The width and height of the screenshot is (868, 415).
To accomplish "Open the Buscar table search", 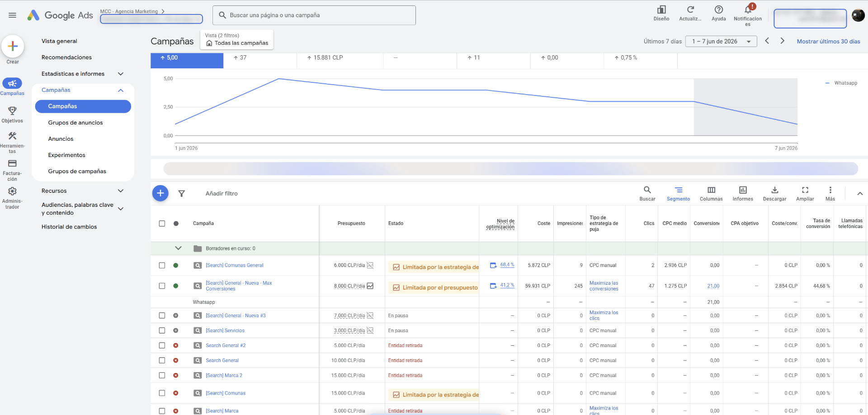I will [647, 193].
